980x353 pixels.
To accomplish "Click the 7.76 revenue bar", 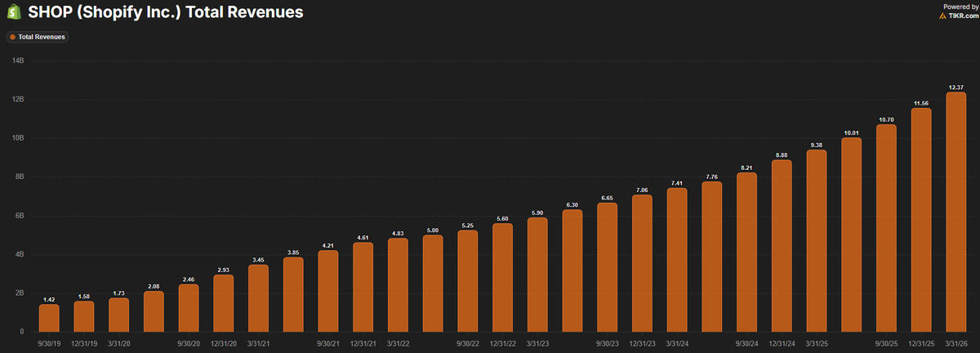I will tap(711, 257).
